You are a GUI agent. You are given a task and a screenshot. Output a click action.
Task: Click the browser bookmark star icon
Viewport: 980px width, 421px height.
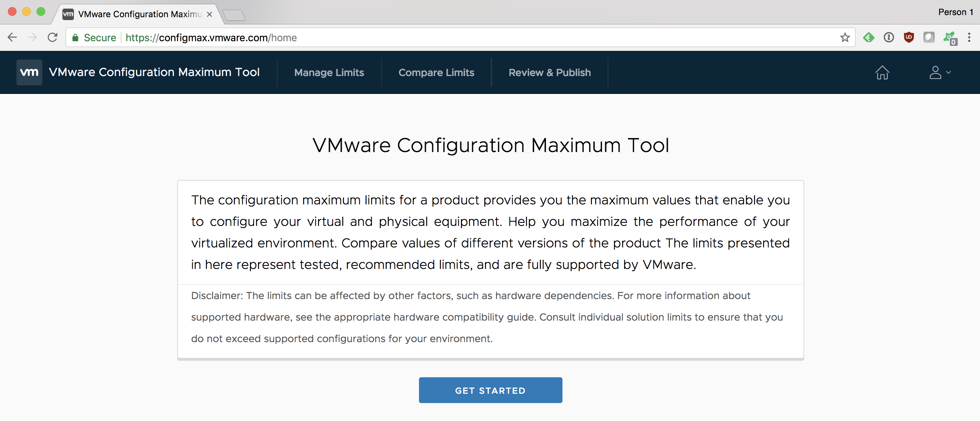coord(845,38)
